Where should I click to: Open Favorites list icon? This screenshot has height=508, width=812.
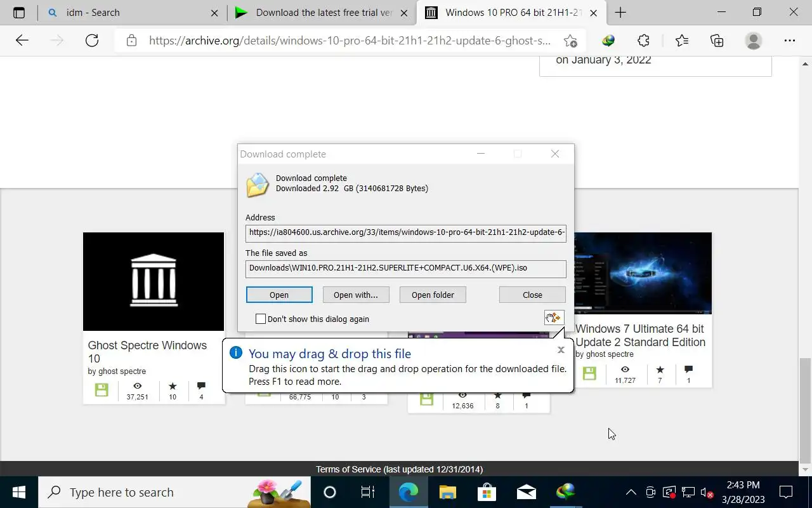682,41
